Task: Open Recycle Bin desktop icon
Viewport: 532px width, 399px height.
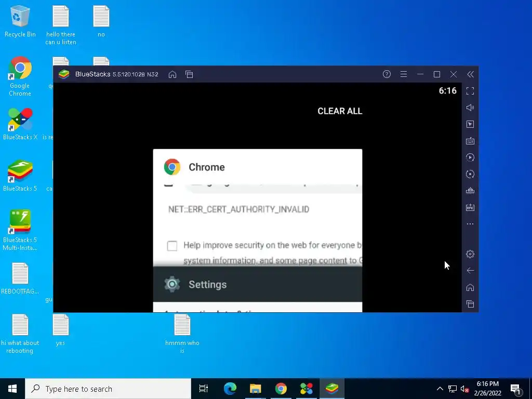Action: point(20,21)
